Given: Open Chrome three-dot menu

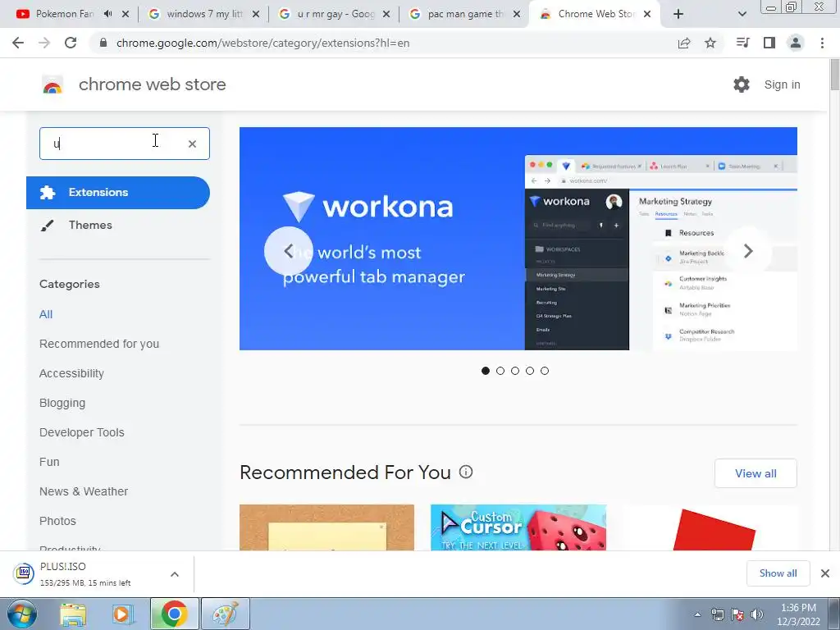Looking at the screenshot, I should tap(822, 43).
